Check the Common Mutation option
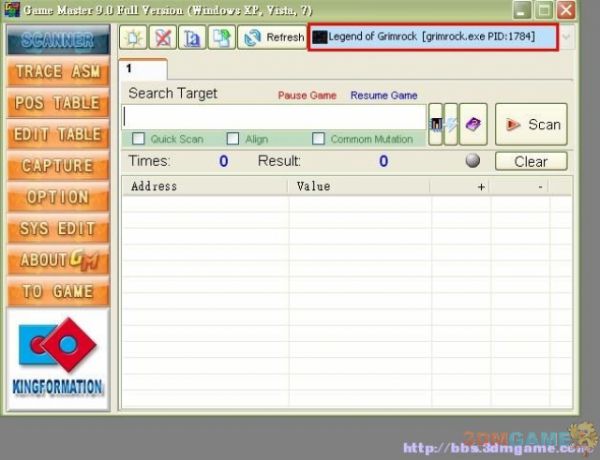Image resolution: width=600 pixels, height=460 pixels. [x=319, y=139]
